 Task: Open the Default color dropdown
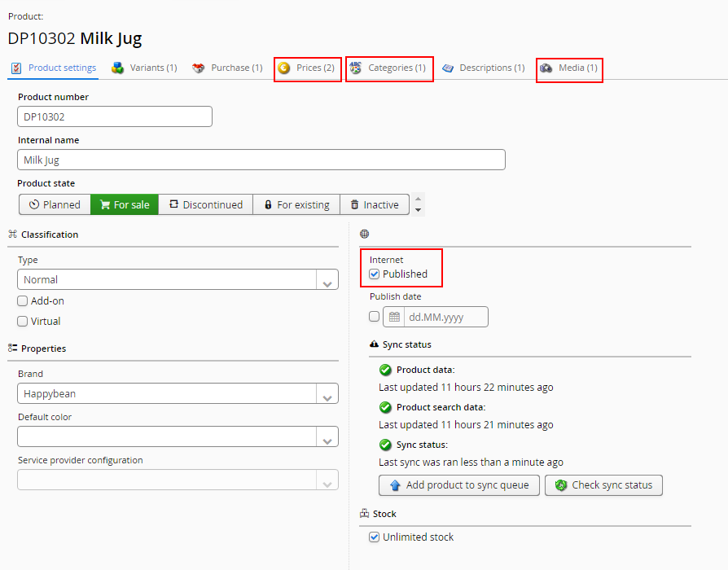pyautogui.click(x=327, y=437)
